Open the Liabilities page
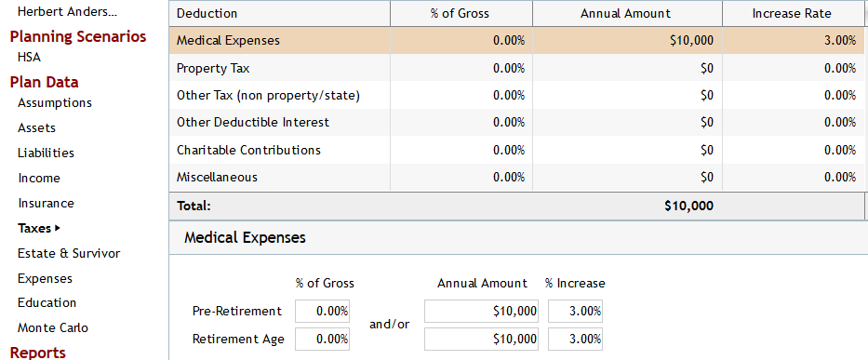This screenshot has height=360, width=868. (46, 153)
